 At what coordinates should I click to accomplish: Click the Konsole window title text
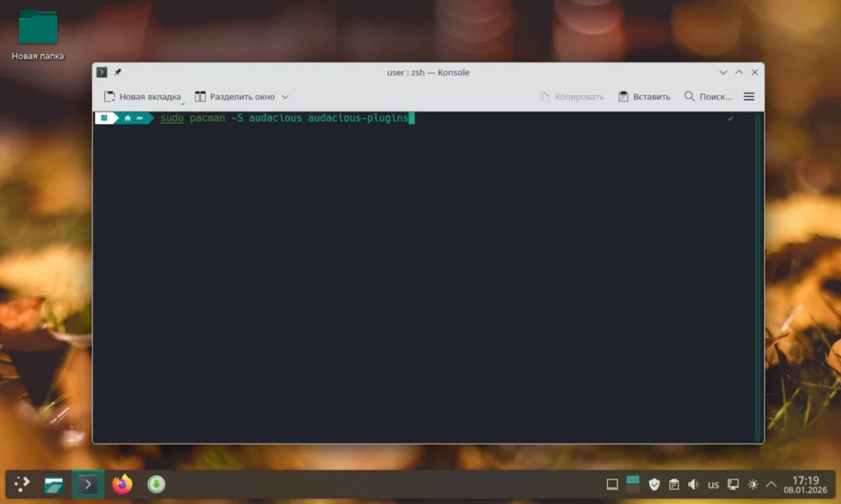tap(428, 72)
